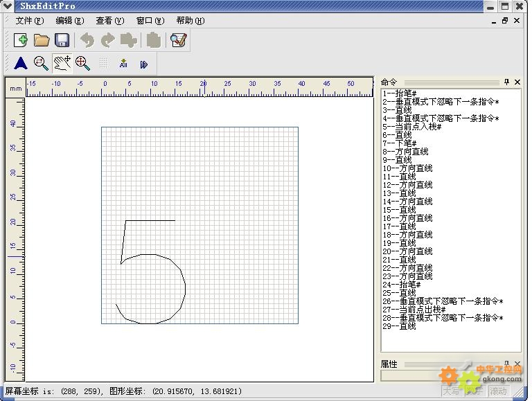Viewport: 532px width, 401px height.
Task: Toggle the dotted grid display icon
Action: [103, 63]
